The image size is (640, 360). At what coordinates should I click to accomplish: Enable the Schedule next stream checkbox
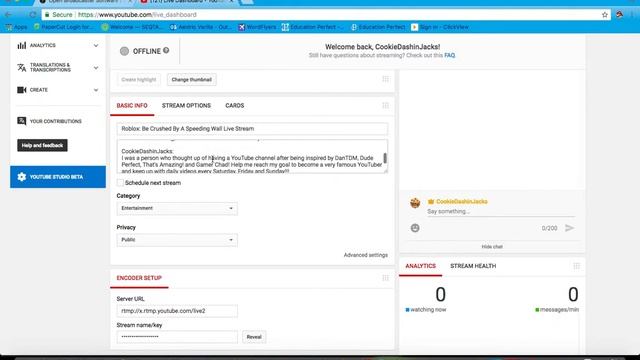pos(120,182)
